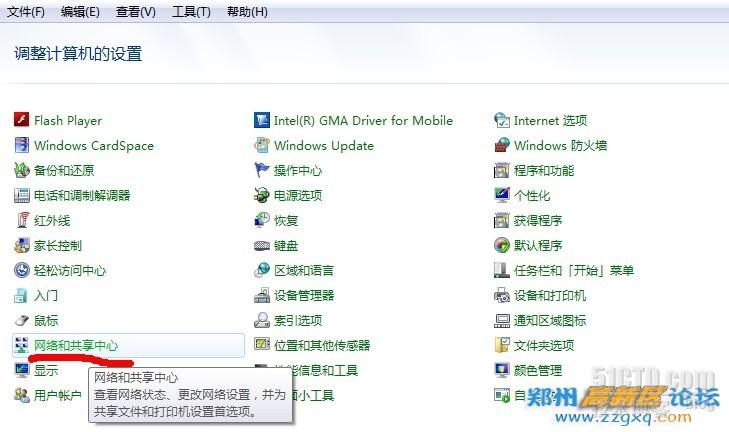729x432 pixels.
Task: Open the 工具(T) menu
Action: pyautogui.click(x=191, y=12)
